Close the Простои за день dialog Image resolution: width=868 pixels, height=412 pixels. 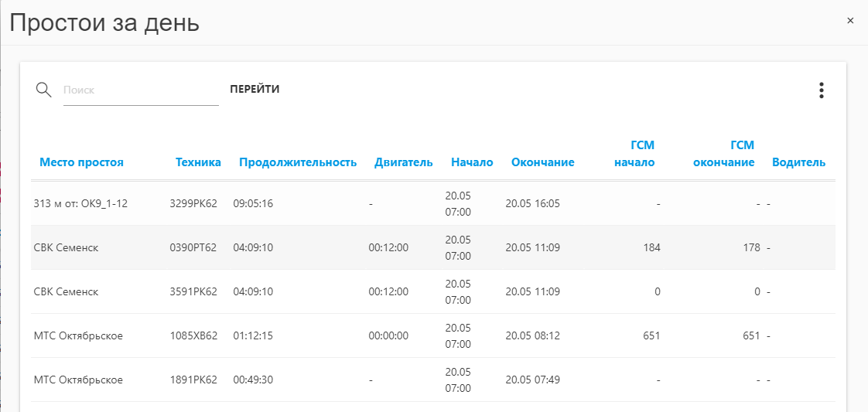tap(850, 20)
